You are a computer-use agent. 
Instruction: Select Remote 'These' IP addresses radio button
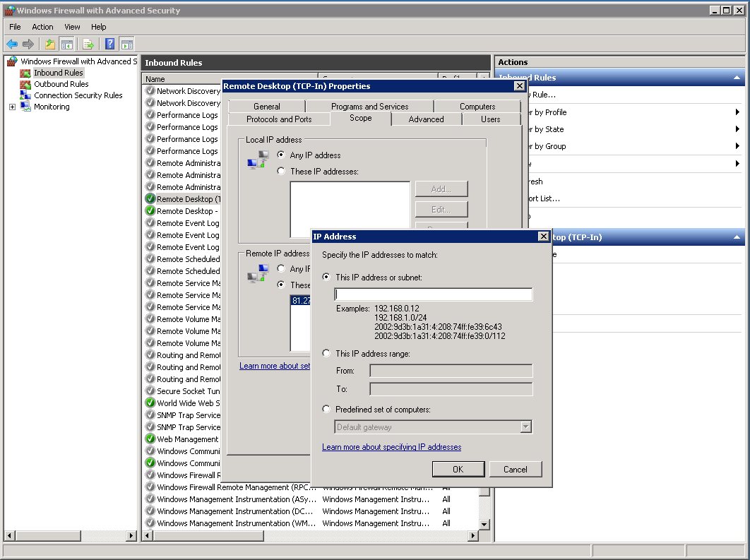click(x=281, y=285)
